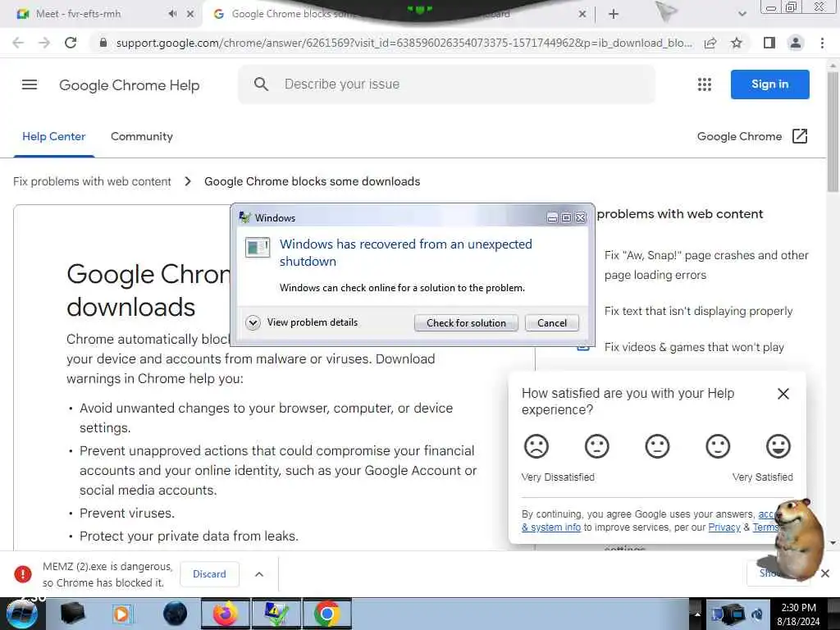Open the warning checkmark taskbar app
This screenshot has height=630, width=840.
click(x=276, y=614)
